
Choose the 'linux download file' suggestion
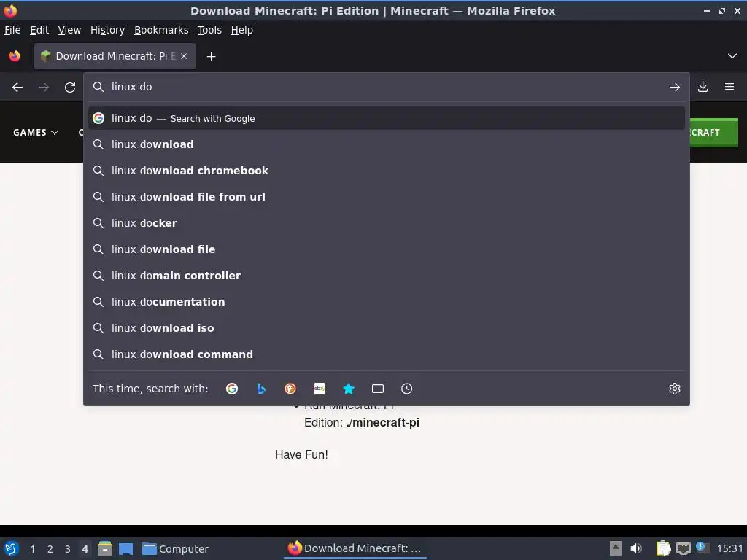(x=387, y=249)
